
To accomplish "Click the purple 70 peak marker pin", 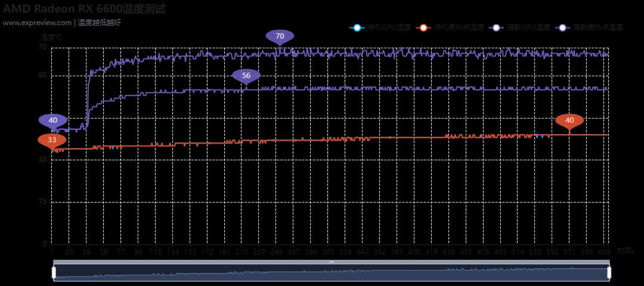I will coord(280,36).
